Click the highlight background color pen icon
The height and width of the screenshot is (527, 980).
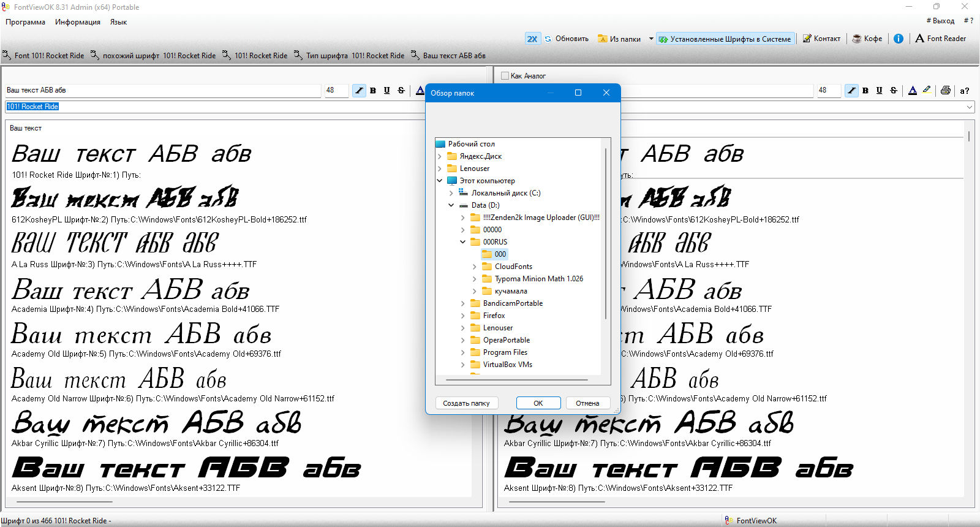(927, 90)
